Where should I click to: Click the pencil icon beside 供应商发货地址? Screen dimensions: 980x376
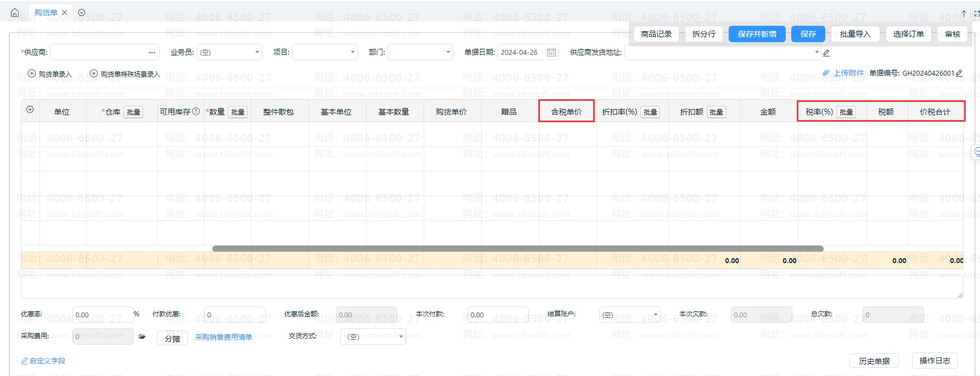pyautogui.click(x=826, y=53)
